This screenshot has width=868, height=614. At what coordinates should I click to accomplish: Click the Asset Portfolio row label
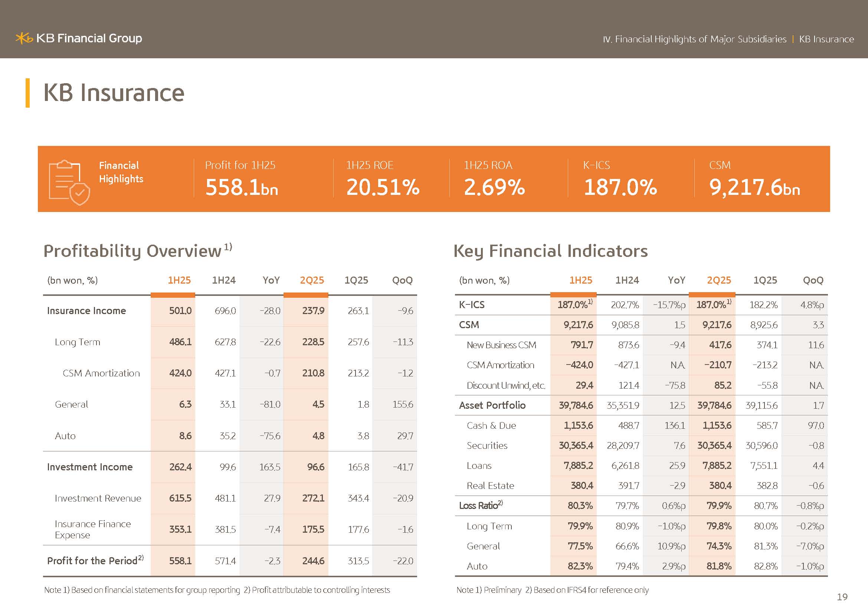coord(492,405)
